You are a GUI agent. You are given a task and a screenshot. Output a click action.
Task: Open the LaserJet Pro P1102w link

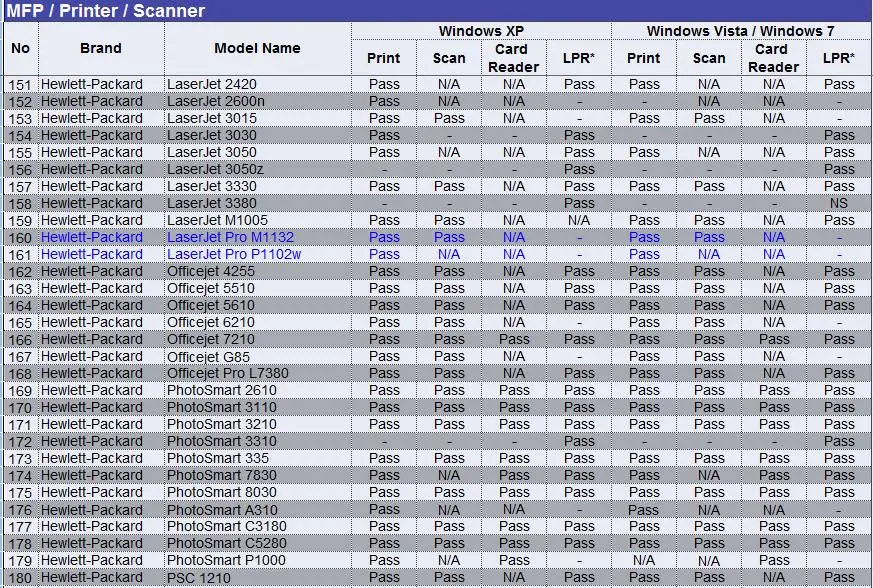[234, 254]
